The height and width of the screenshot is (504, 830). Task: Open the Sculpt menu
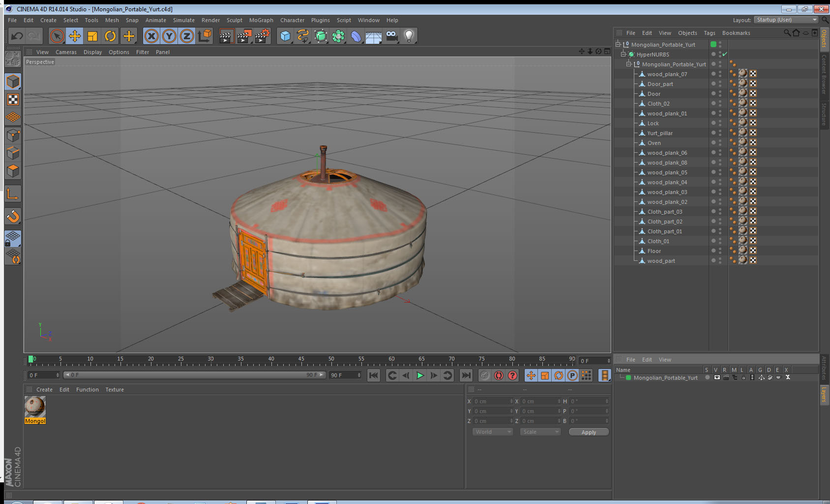pyautogui.click(x=234, y=20)
